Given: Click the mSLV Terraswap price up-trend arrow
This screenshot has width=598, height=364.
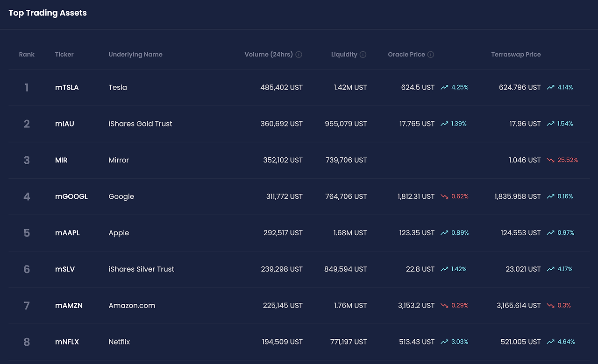Looking at the screenshot, I should [x=550, y=269].
